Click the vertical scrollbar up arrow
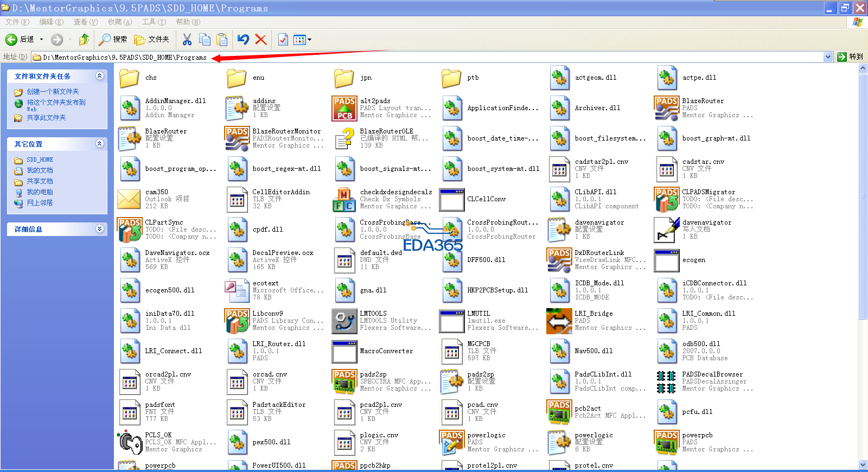 [x=863, y=68]
